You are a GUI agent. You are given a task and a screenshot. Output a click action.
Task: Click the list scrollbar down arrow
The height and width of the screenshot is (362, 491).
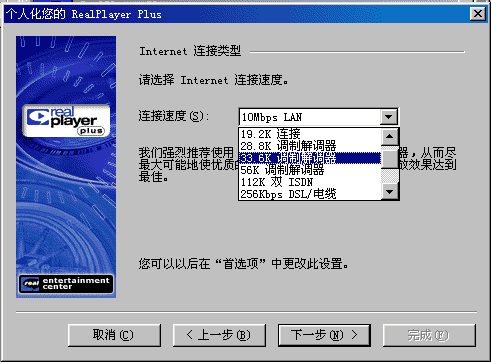[x=389, y=192]
